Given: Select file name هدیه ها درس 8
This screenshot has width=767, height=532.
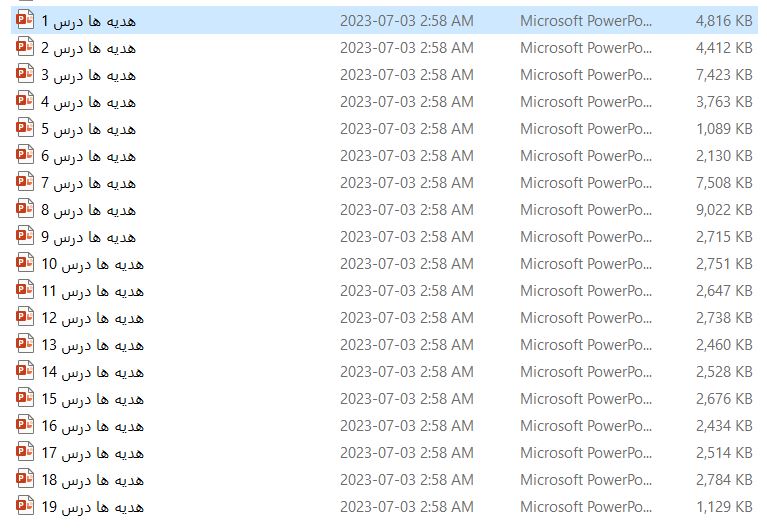Looking at the screenshot, I should tap(89, 210).
